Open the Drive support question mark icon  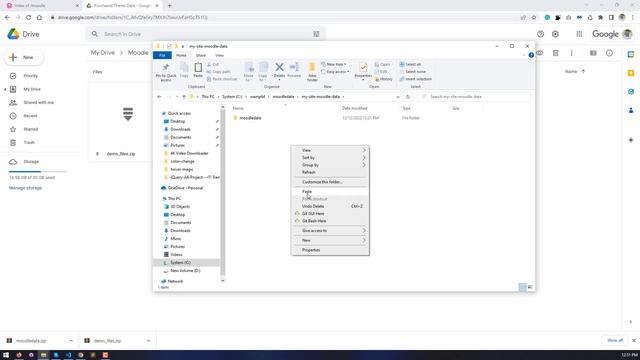[540, 34]
